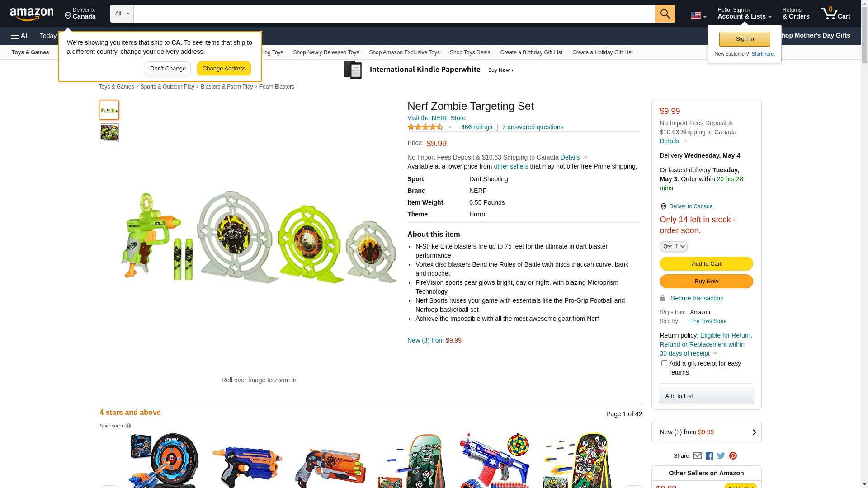Open the cart icon
The image size is (868, 488).
pyautogui.click(x=835, y=14)
